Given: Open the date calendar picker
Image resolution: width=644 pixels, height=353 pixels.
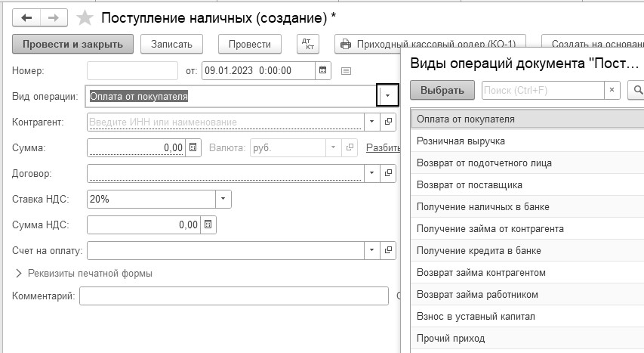Looking at the screenshot, I should (x=323, y=71).
